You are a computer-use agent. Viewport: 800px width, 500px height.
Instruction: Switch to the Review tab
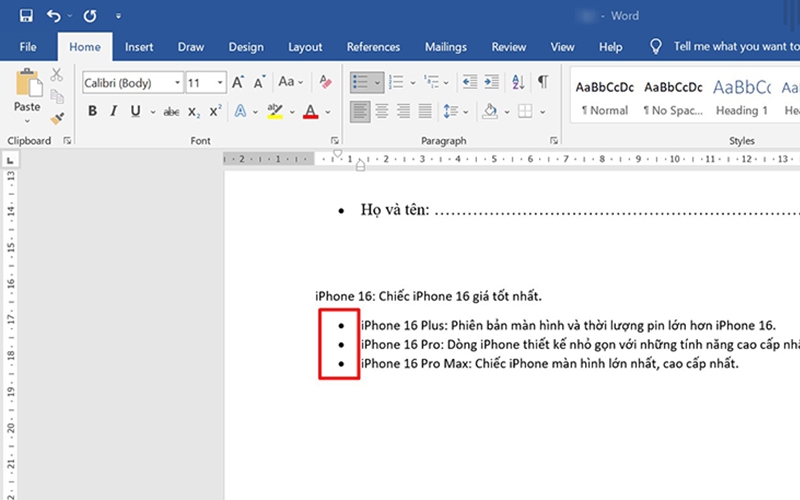(x=509, y=47)
